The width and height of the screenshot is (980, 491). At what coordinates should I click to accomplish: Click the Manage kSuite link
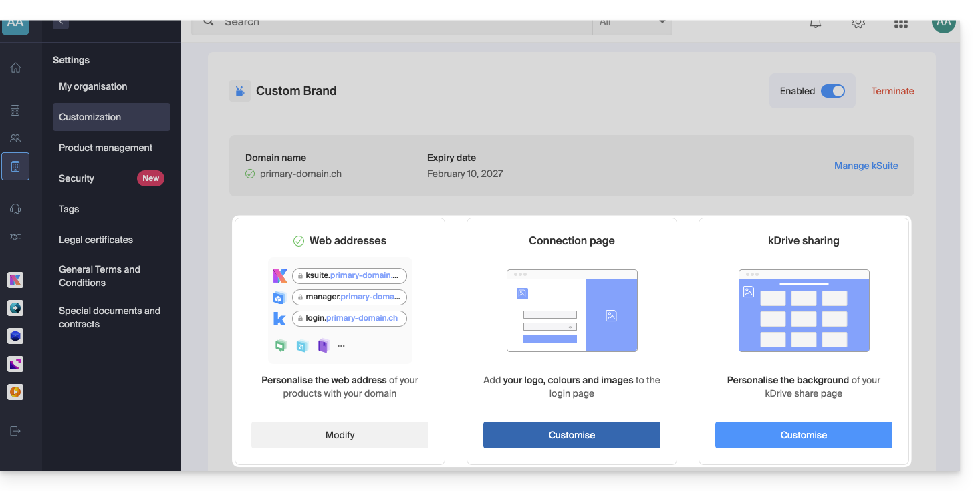[866, 166]
